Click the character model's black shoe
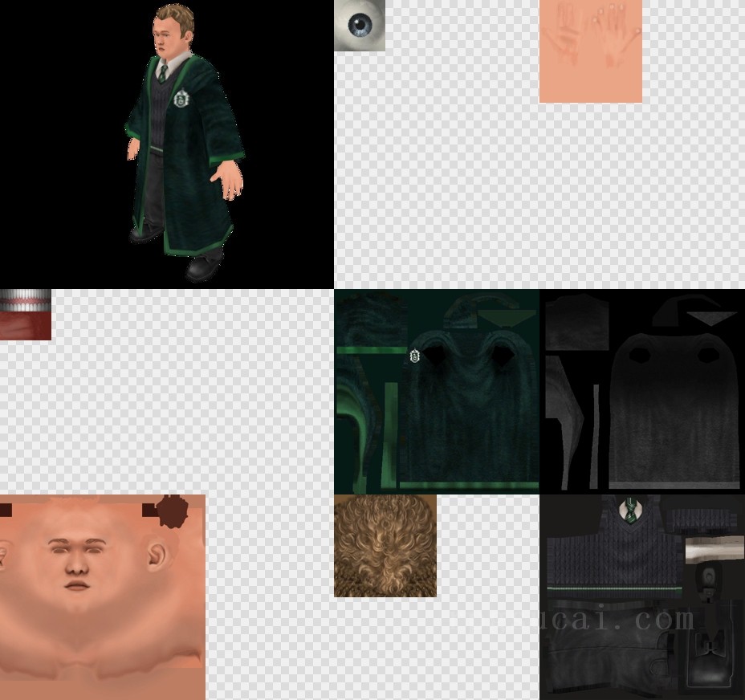This screenshot has height=700, width=745. pos(204,264)
